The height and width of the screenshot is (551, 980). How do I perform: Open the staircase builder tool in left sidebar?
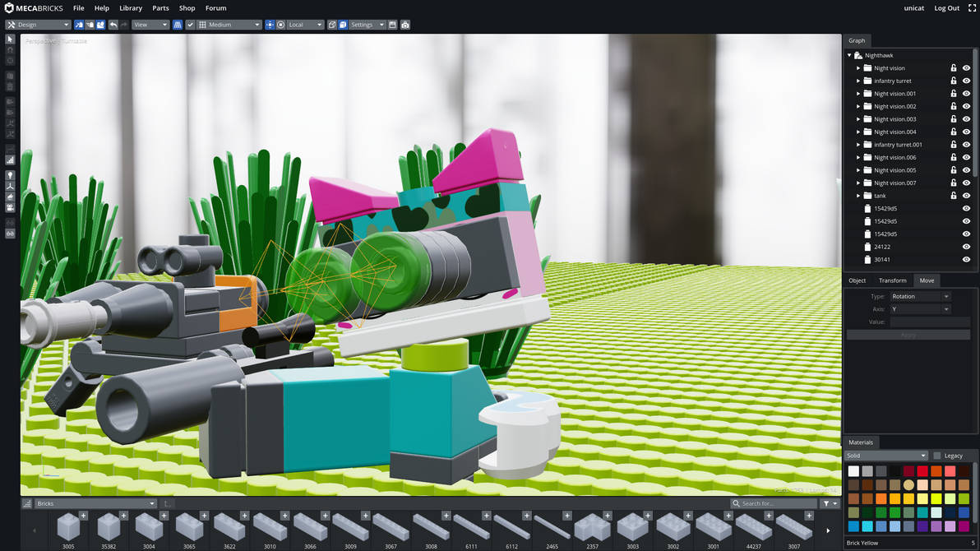pos(10,160)
